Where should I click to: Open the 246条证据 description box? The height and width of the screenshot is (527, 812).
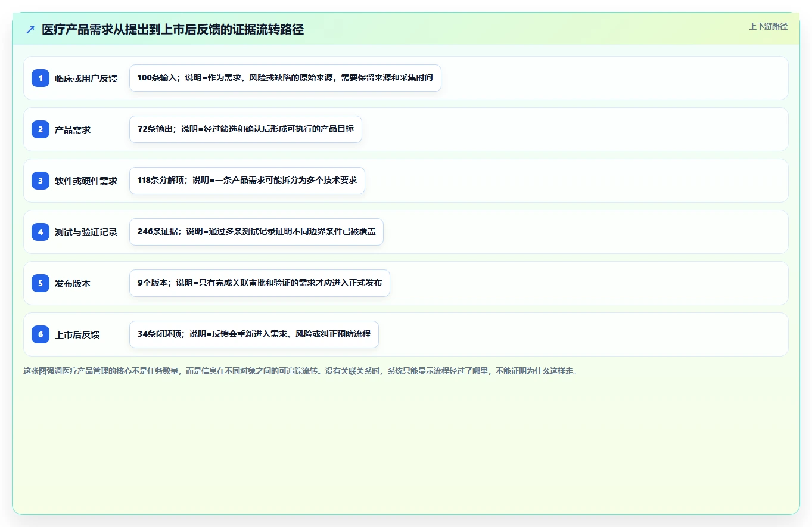256,232
